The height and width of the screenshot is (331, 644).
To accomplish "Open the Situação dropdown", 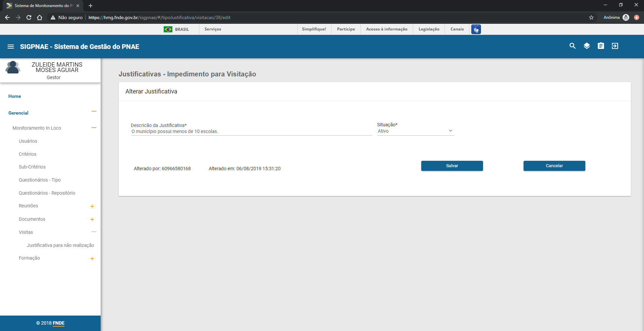I will tap(415, 131).
